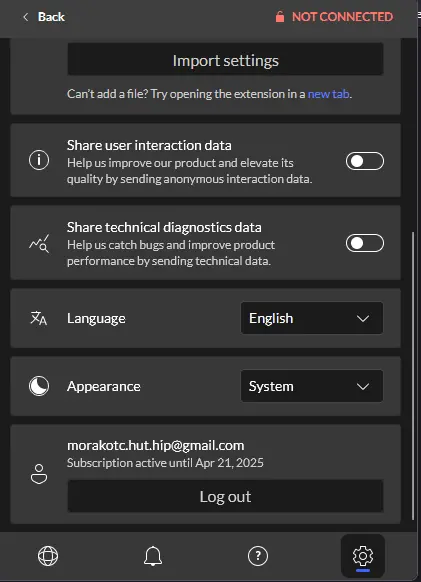Open the globe locations tab

[48, 556]
